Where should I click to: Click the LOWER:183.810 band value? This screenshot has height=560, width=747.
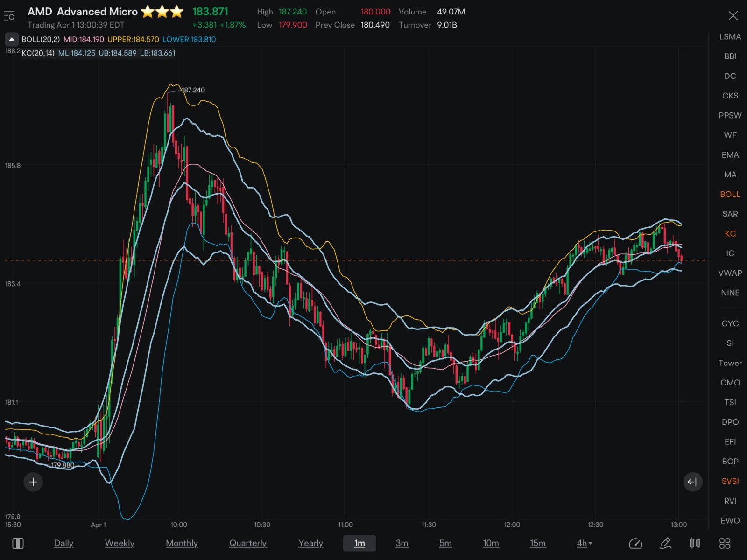tap(189, 39)
